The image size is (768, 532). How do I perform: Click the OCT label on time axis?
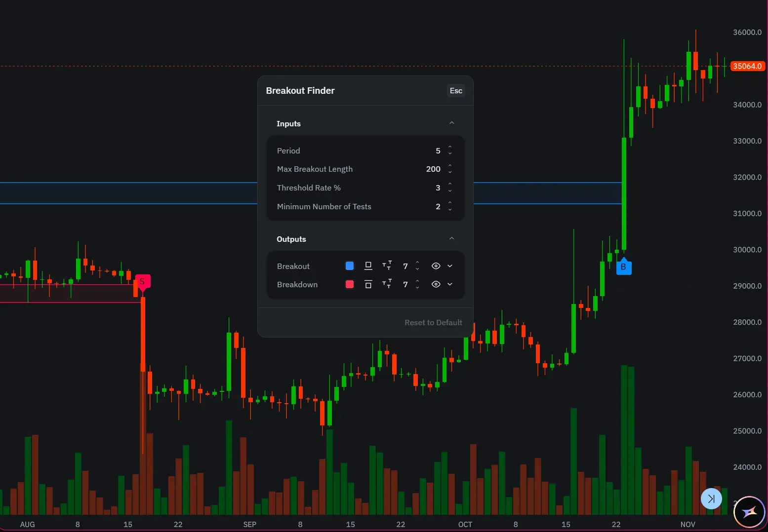point(465,525)
